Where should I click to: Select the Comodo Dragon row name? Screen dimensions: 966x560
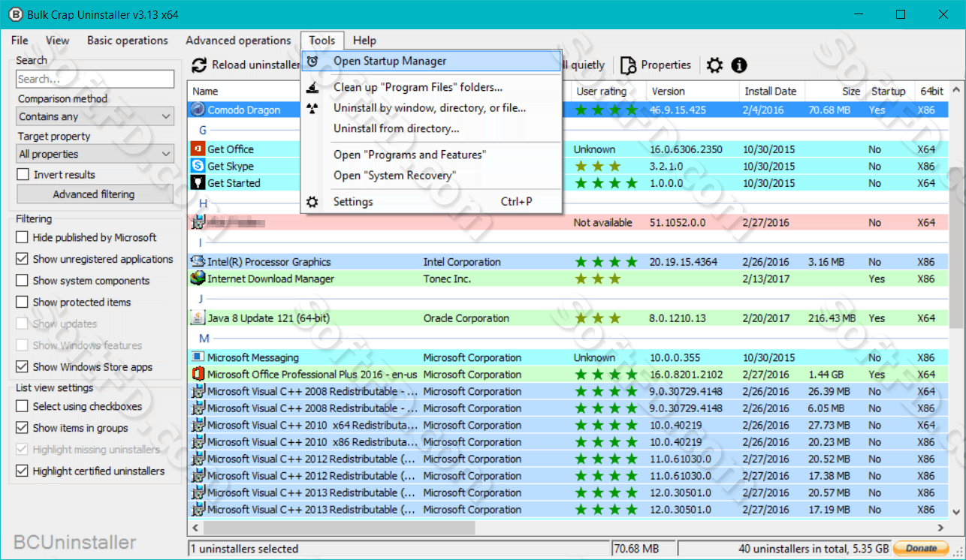pyautogui.click(x=243, y=110)
